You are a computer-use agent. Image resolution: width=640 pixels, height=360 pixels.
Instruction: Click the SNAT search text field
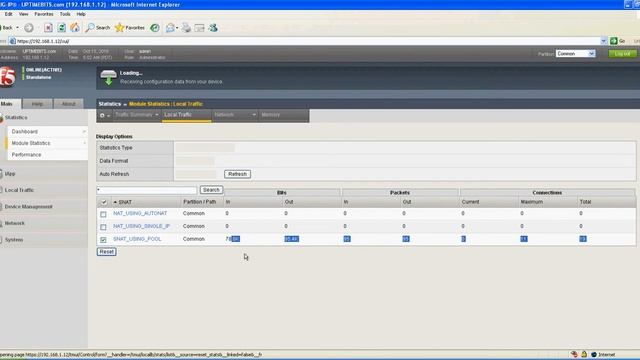click(147, 190)
